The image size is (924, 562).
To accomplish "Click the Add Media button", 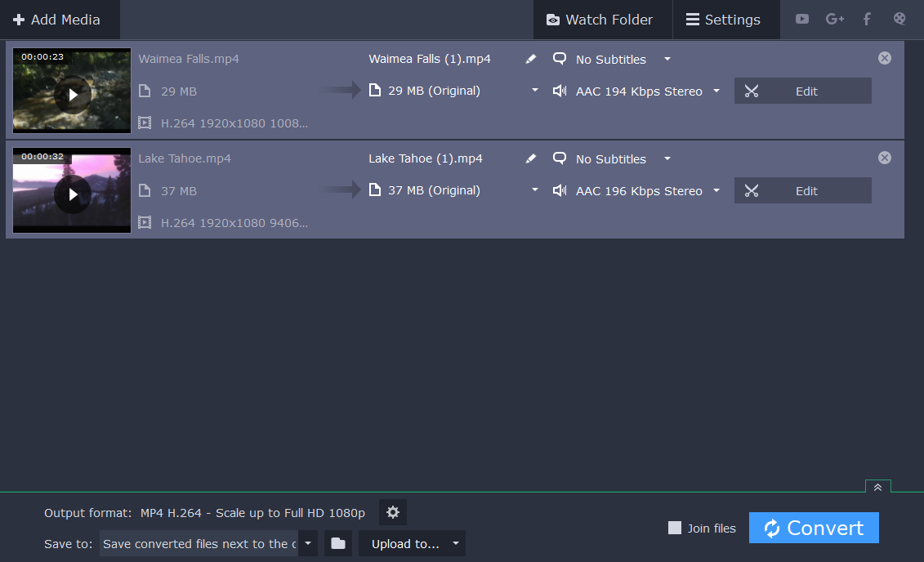I will (x=57, y=20).
